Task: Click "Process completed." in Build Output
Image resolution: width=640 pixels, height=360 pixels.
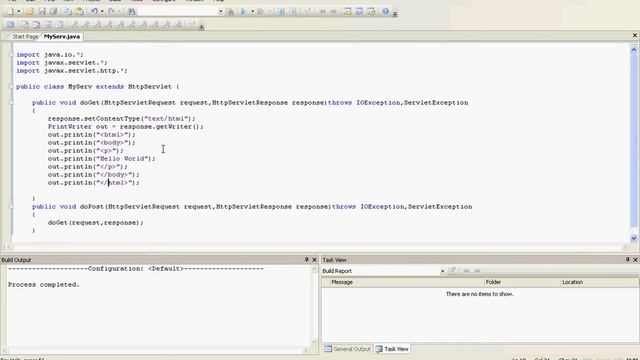Action: [44, 284]
